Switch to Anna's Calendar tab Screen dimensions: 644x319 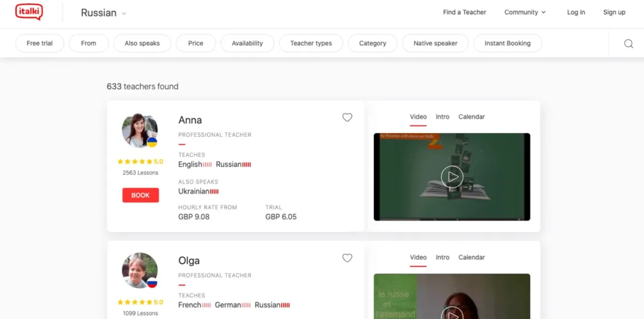click(x=472, y=117)
